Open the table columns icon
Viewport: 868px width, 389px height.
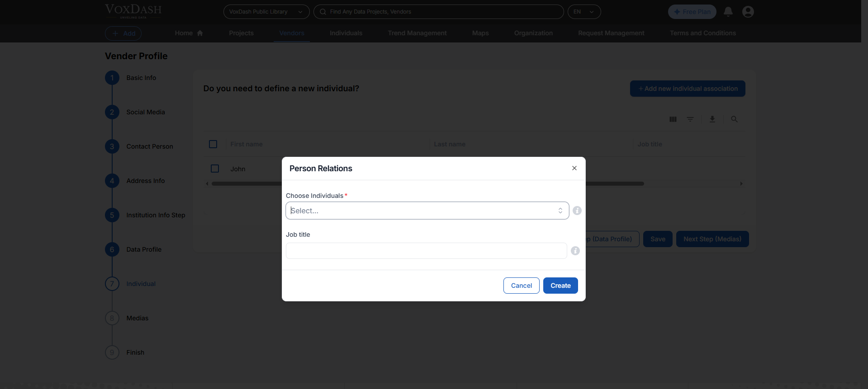point(673,119)
